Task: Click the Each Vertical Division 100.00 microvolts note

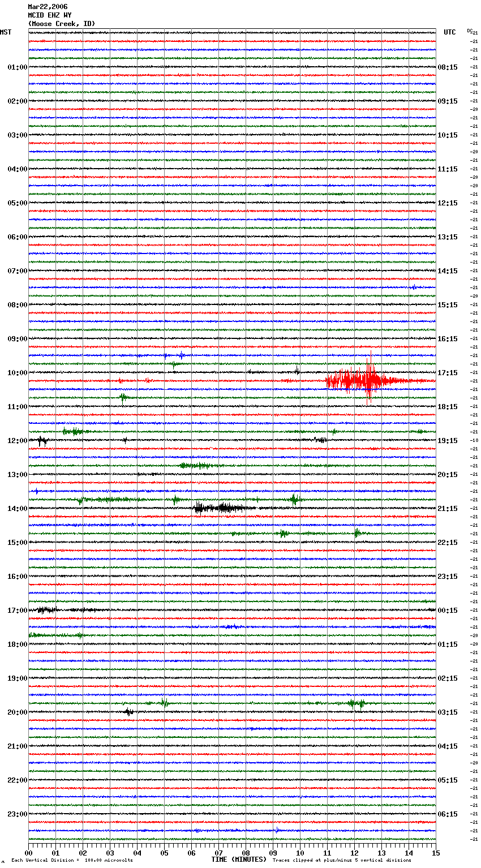Action: [72, 861]
